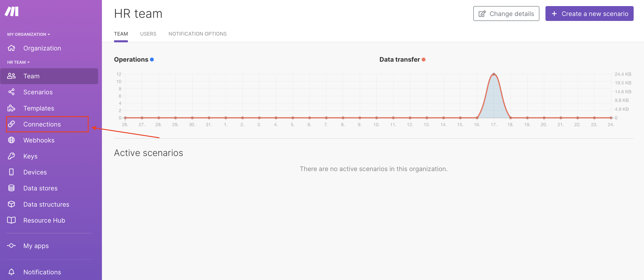Image resolution: width=644 pixels, height=280 pixels.
Task: Click the Templates puzzle icon
Action: (x=11, y=108)
